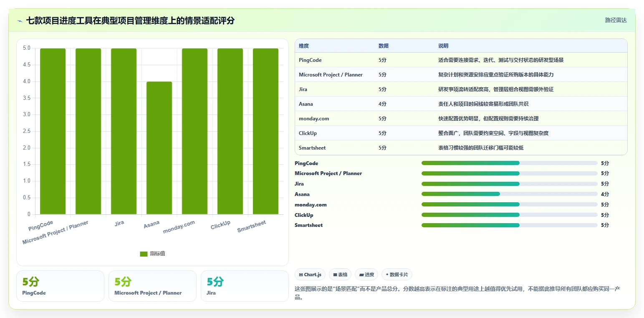
Task: Click the monday.com bar in chart
Action: coord(194,131)
